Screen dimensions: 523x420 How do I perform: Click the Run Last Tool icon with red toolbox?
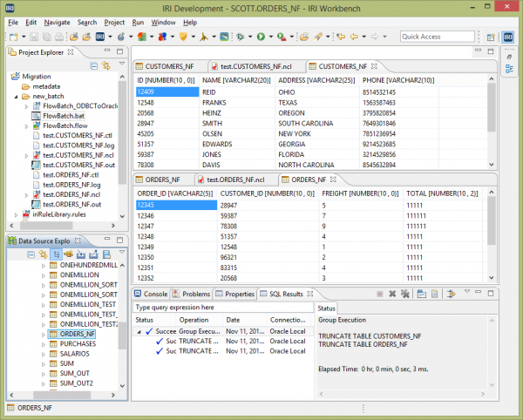pos(282,37)
